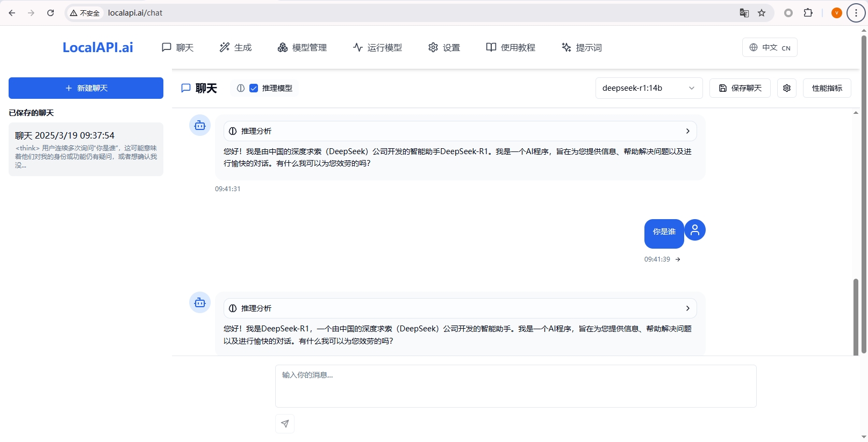Uncheck the 推理模型 checkbox

tap(254, 88)
